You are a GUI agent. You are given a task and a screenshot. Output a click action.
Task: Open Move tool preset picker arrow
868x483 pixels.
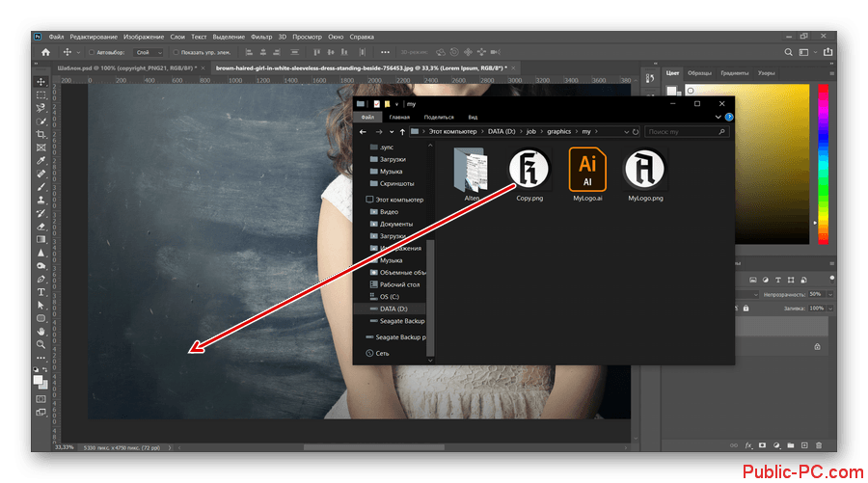coord(78,53)
